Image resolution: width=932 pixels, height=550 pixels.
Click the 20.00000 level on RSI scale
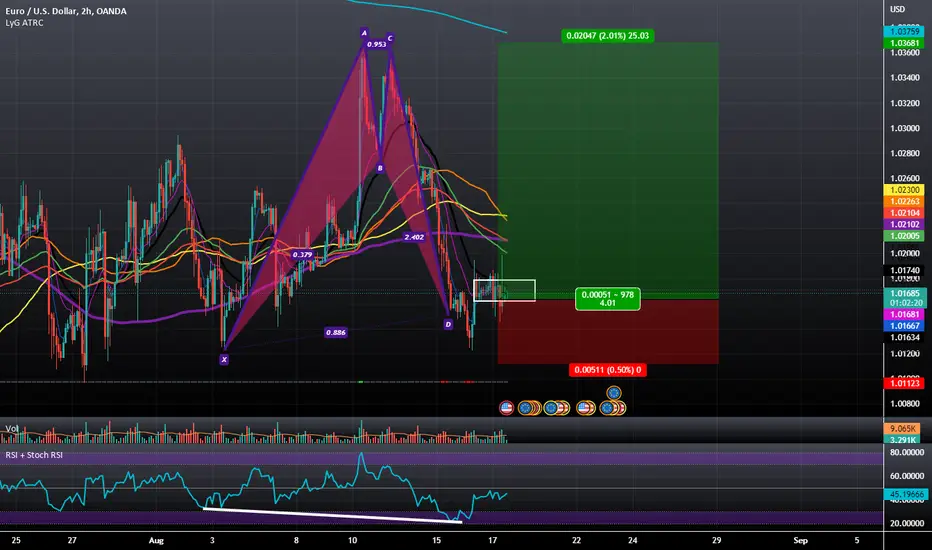(x=905, y=524)
